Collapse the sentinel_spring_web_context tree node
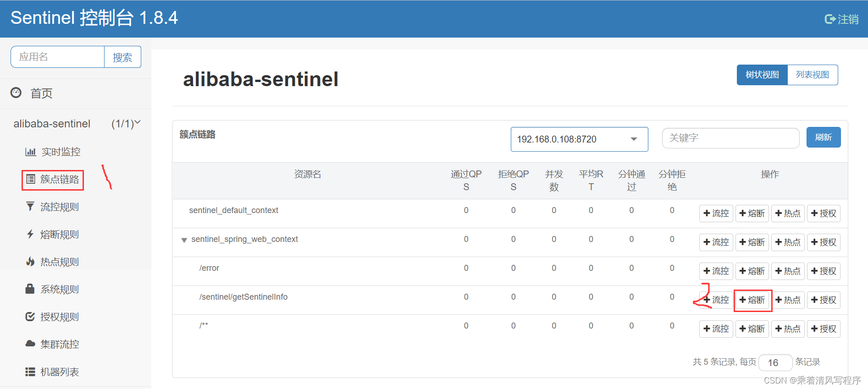Image resolution: width=868 pixels, height=389 pixels. click(x=184, y=240)
